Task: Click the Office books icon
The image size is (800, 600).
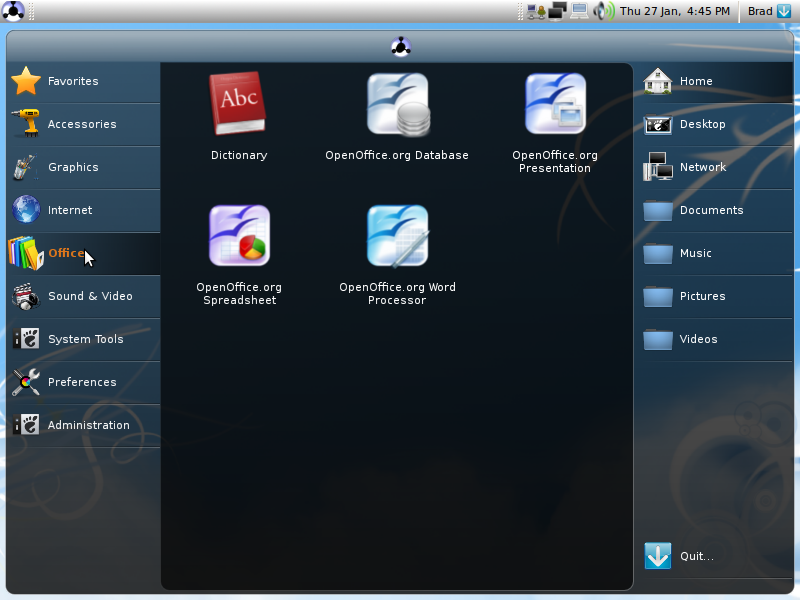Action: coord(26,253)
